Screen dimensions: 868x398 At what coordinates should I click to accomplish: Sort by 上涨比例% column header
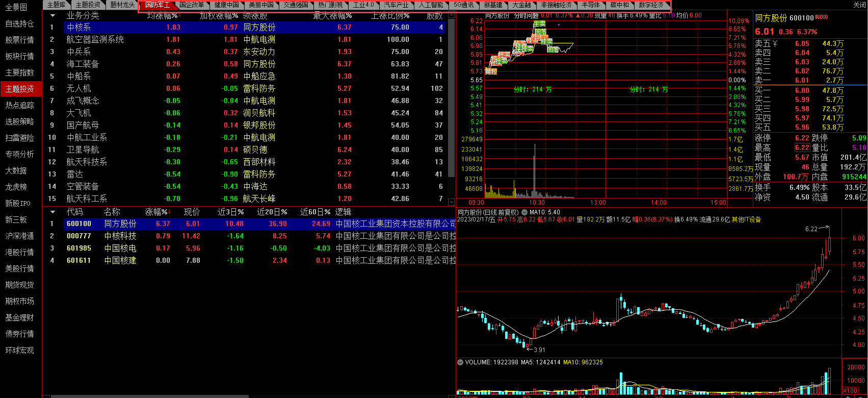pos(390,16)
